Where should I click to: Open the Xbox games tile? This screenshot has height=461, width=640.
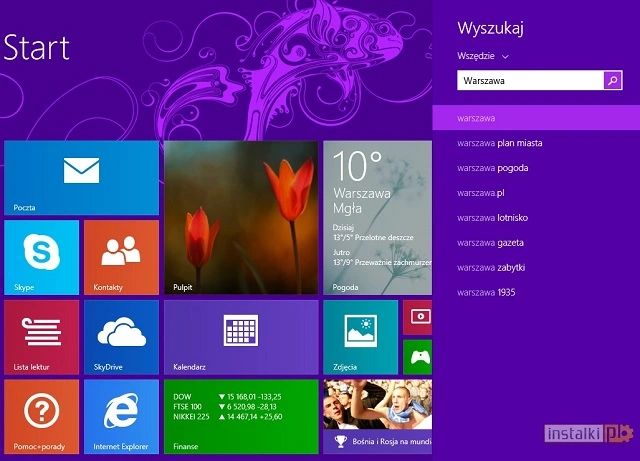click(418, 357)
